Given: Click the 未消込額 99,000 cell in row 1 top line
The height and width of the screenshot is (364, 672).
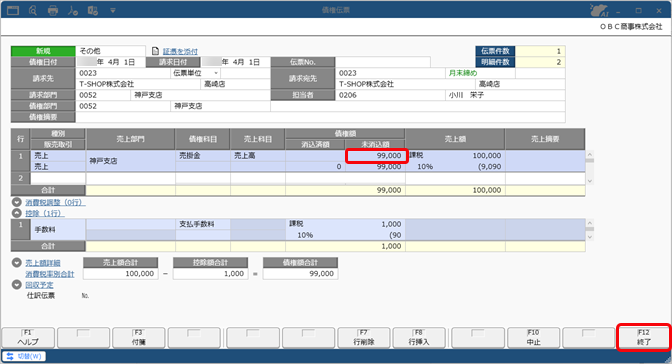Looking at the screenshot, I should coord(376,156).
